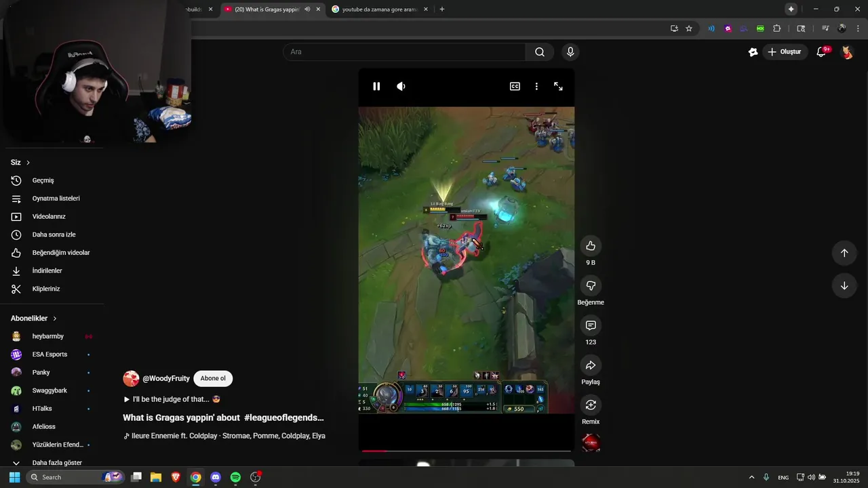Open the @WoodyFruity channel
This screenshot has width=868, height=488.
(166, 378)
